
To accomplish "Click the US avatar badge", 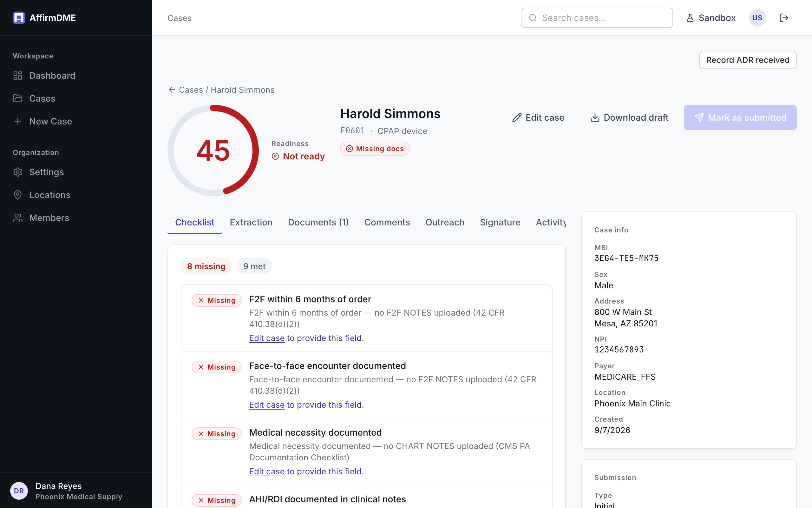I will tap(757, 18).
